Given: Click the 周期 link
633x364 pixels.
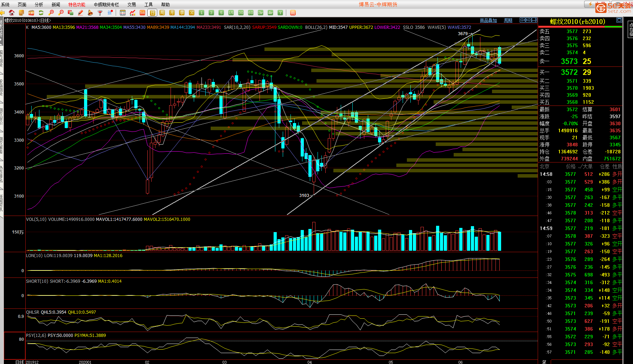Looking at the screenshot, I should 508,20.
